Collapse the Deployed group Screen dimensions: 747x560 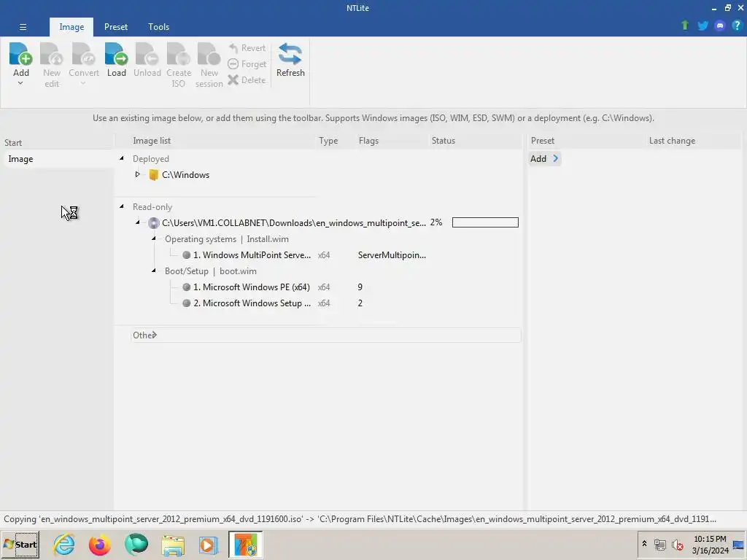(122, 158)
